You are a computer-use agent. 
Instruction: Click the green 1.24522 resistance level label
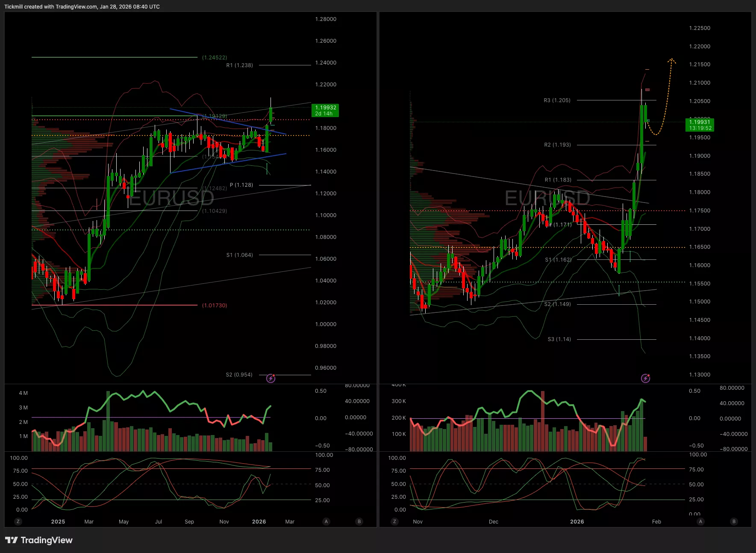215,58
